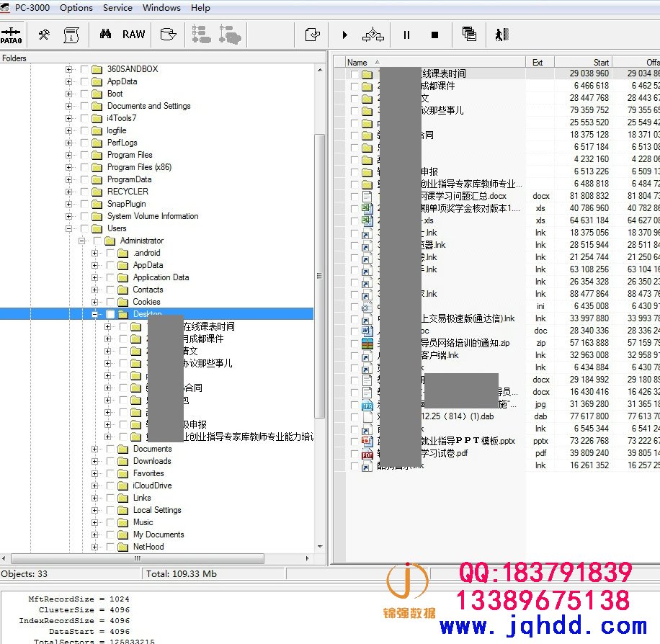Image resolution: width=660 pixels, height=644 pixels.
Task: Select the Cookies folder
Action: click(146, 302)
